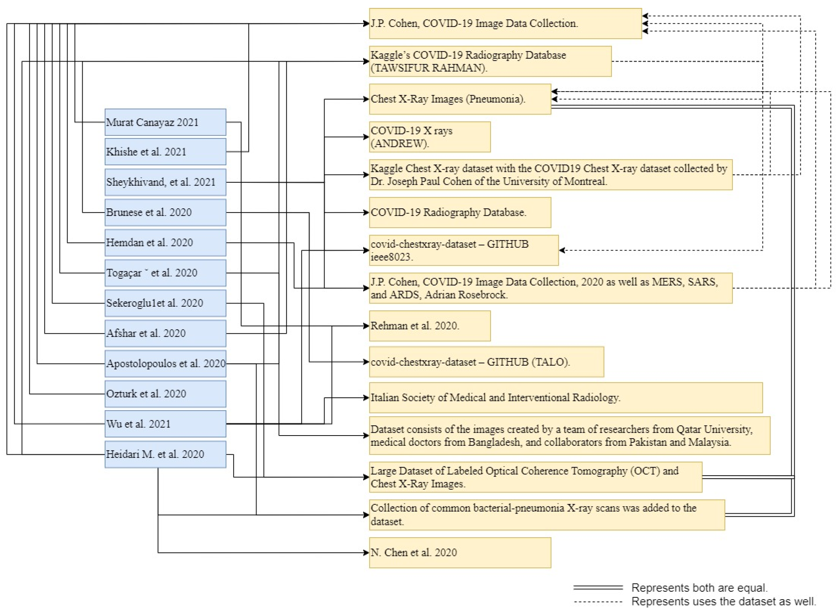Click the Murat Canayaz 2021 box
The image size is (840, 616).
165,122
